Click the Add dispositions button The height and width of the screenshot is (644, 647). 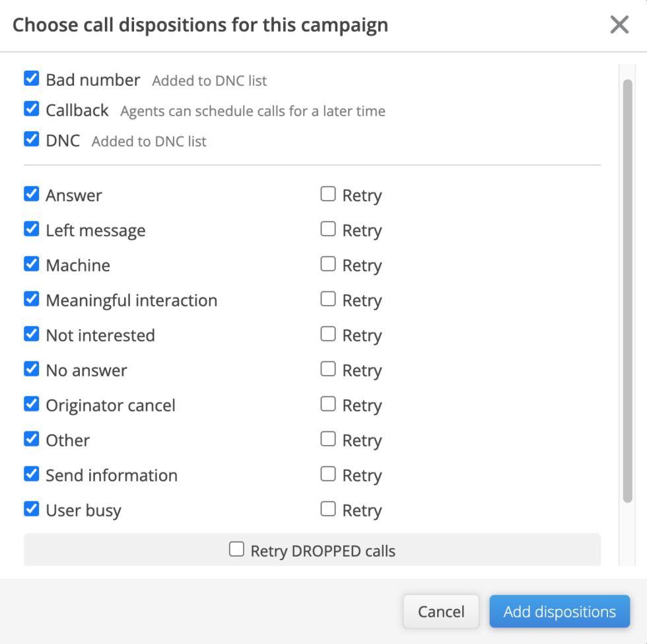coord(559,612)
